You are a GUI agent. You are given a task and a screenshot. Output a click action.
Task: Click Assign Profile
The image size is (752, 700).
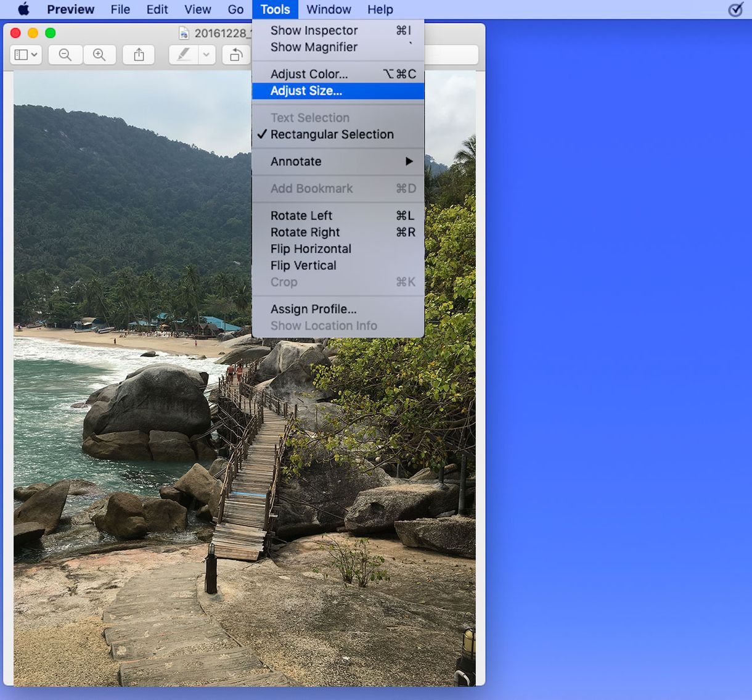pos(313,308)
